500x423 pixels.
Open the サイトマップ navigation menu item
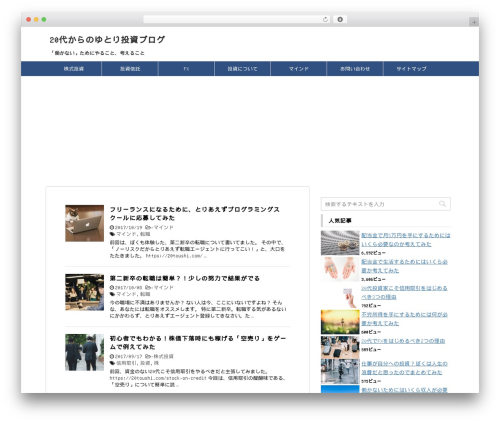coord(411,69)
